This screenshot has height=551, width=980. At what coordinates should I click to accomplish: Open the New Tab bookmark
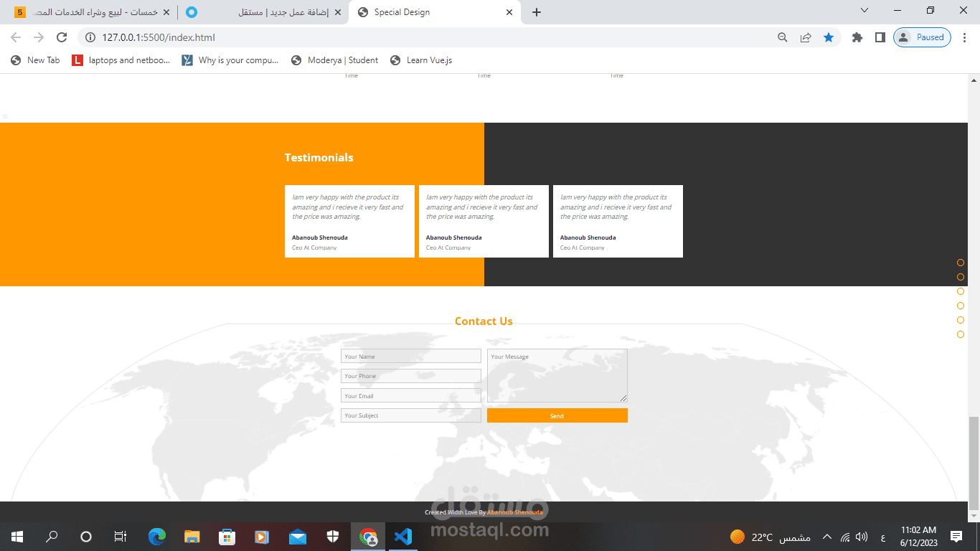[35, 60]
